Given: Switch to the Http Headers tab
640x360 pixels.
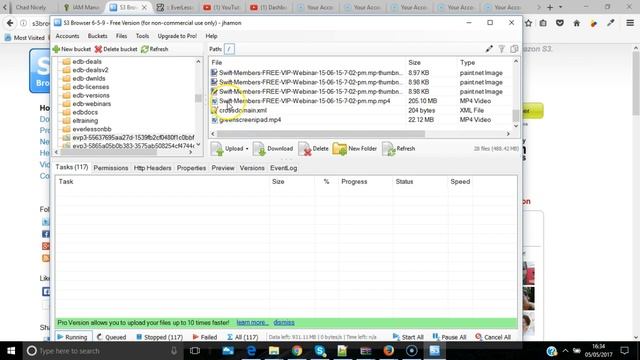Looking at the screenshot, I should point(153,168).
